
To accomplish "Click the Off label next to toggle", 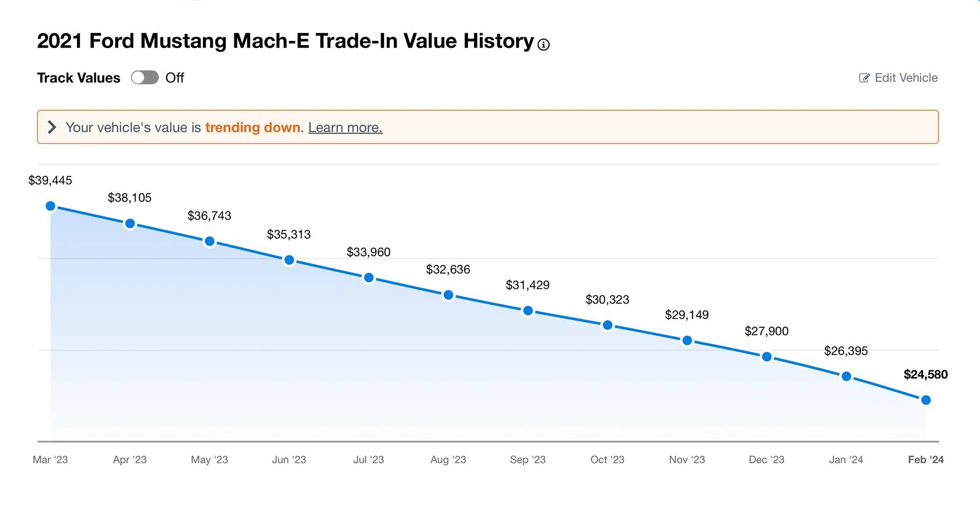I will click(175, 78).
